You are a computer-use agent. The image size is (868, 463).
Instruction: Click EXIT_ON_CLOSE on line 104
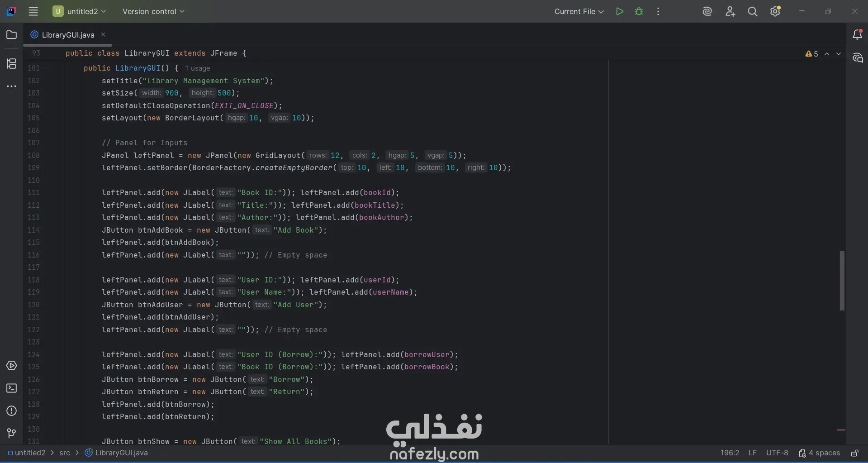tap(244, 106)
